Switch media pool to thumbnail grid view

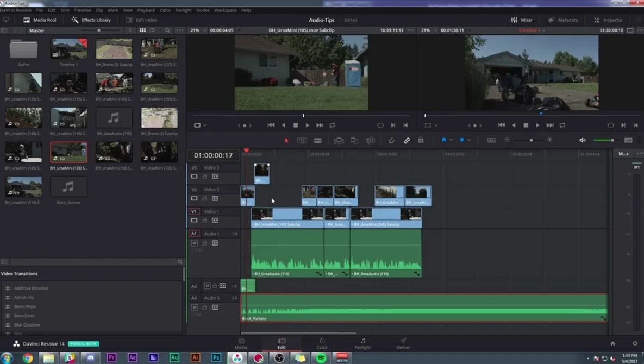coord(142,30)
